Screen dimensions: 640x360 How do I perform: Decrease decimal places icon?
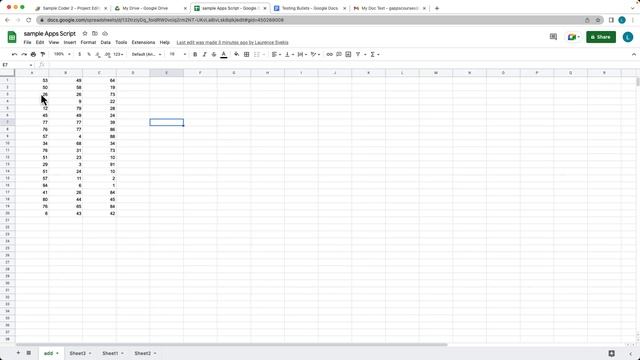[x=98, y=54]
